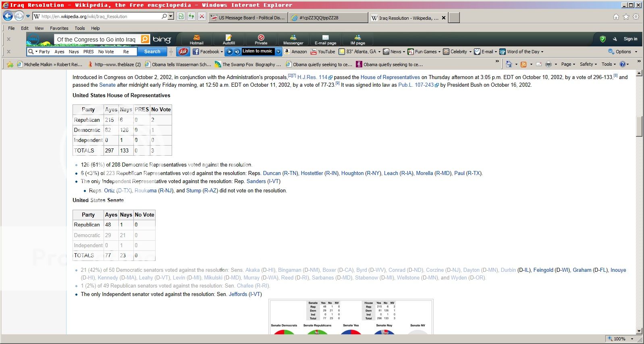Click the browser Back arrow button

tap(8, 16)
